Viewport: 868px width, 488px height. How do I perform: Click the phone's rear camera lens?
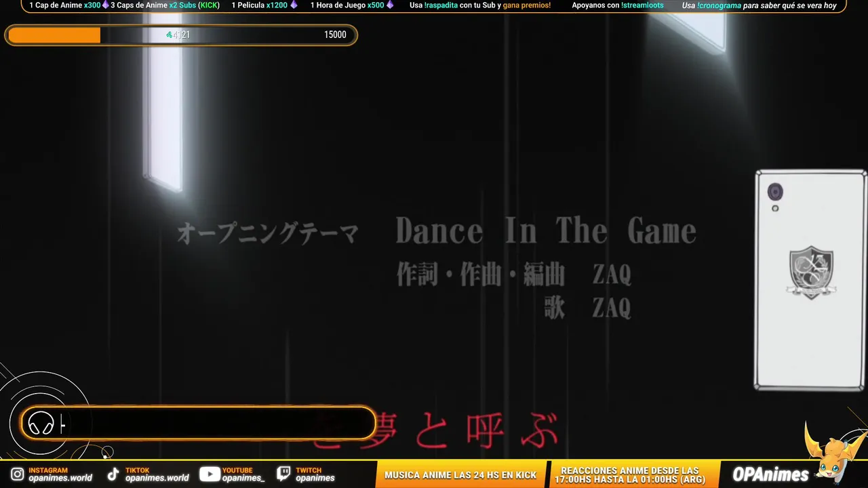pyautogui.click(x=775, y=192)
